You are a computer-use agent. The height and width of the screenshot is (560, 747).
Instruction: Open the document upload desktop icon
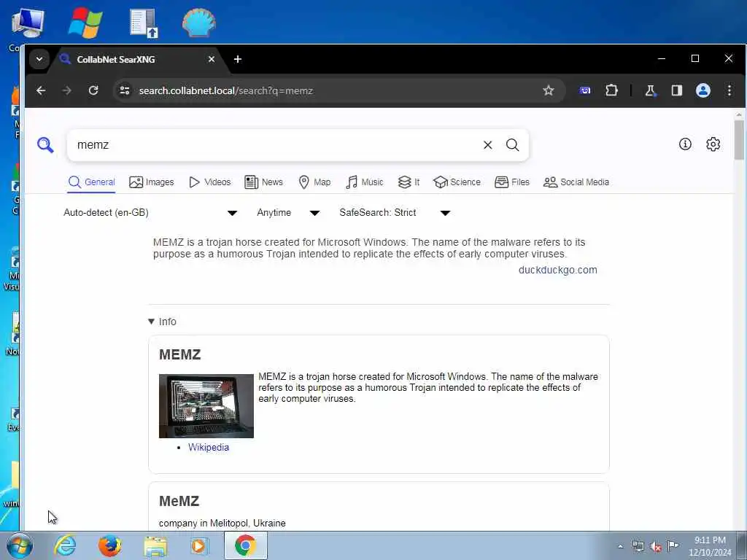click(x=144, y=23)
